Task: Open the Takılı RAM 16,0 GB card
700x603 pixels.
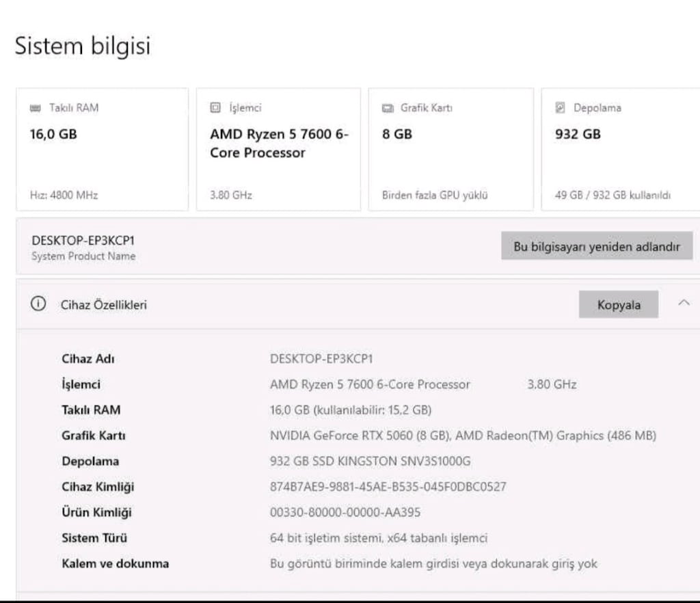Action: point(103,149)
